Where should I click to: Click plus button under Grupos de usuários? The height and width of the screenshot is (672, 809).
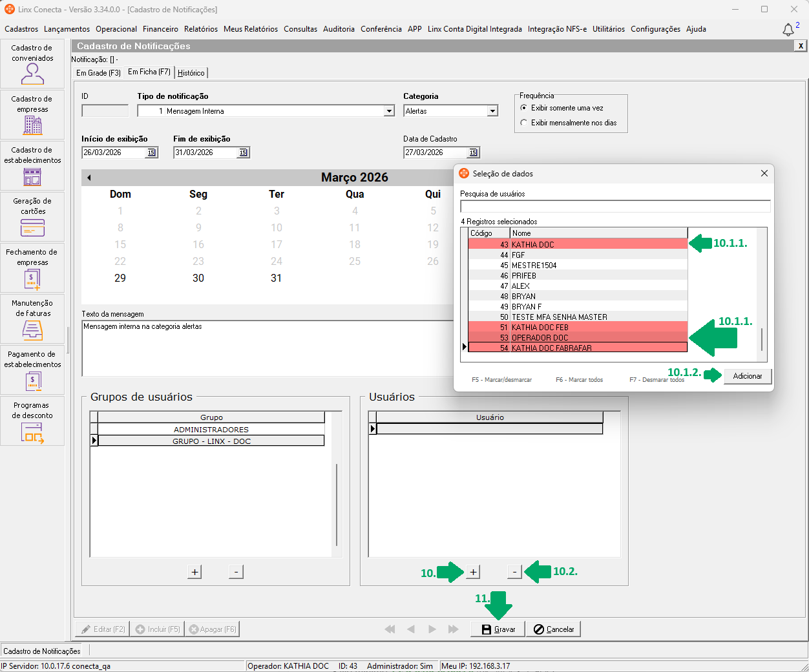(x=194, y=572)
